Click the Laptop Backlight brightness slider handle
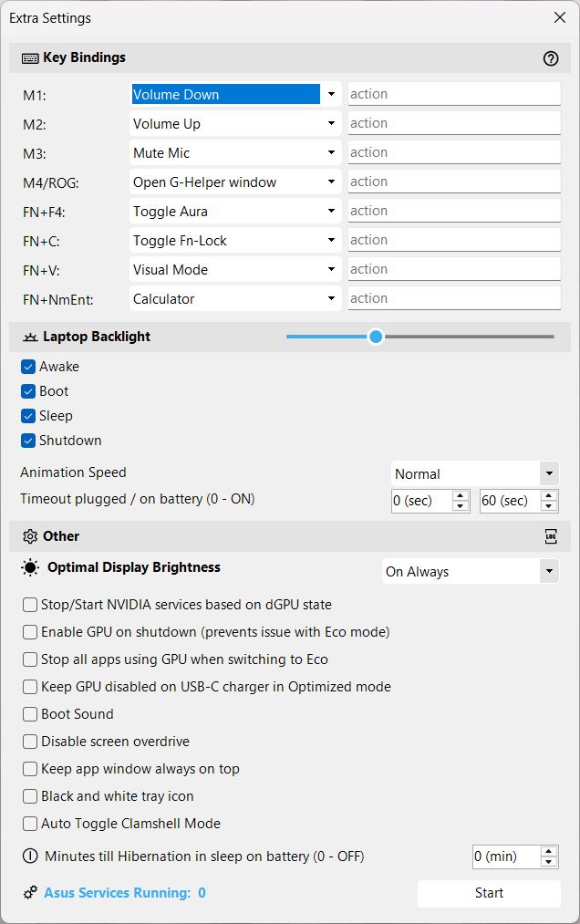The width and height of the screenshot is (580, 924). pyautogui.click(x=376, y=337)
